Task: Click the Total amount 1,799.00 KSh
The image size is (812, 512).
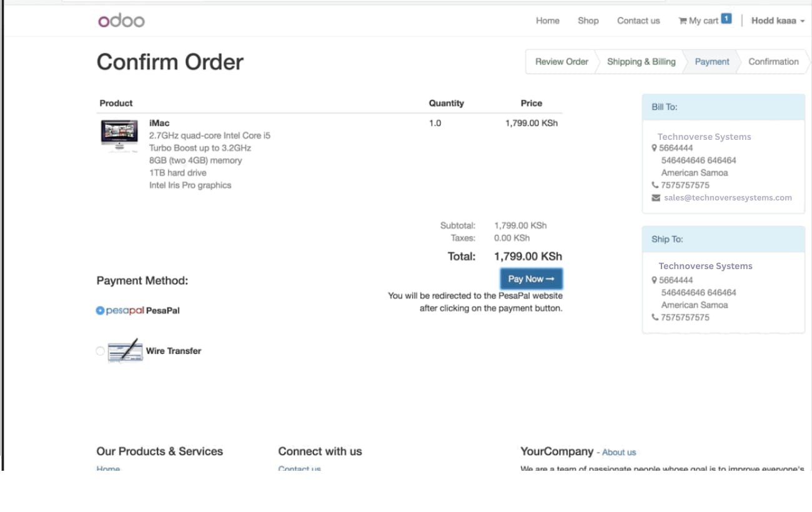Action: click(528, 257)
